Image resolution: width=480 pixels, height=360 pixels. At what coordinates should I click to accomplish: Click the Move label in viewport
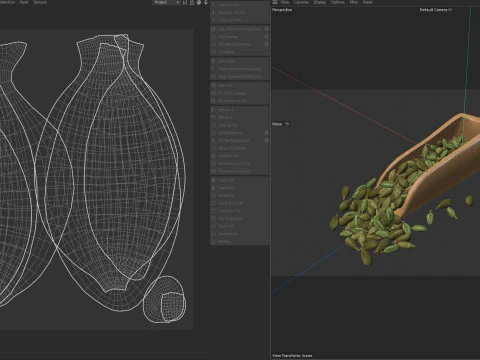coord(277,124)
